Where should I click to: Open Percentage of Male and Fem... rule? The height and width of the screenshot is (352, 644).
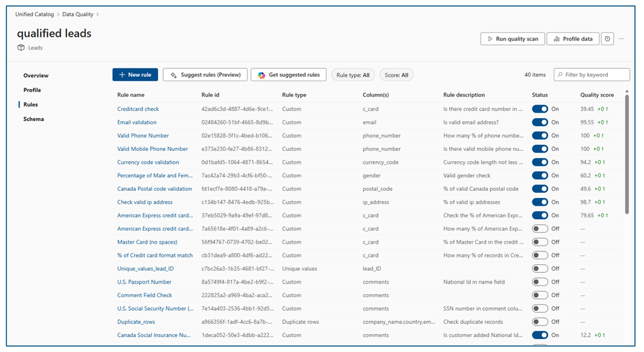[155, 175]
